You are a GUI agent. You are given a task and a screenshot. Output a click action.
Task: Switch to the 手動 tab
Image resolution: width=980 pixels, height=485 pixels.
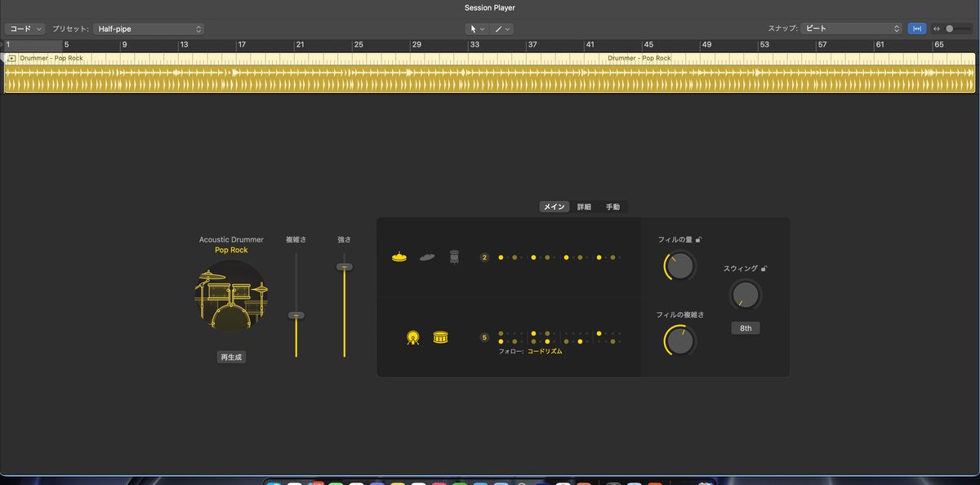pos(612,207)
